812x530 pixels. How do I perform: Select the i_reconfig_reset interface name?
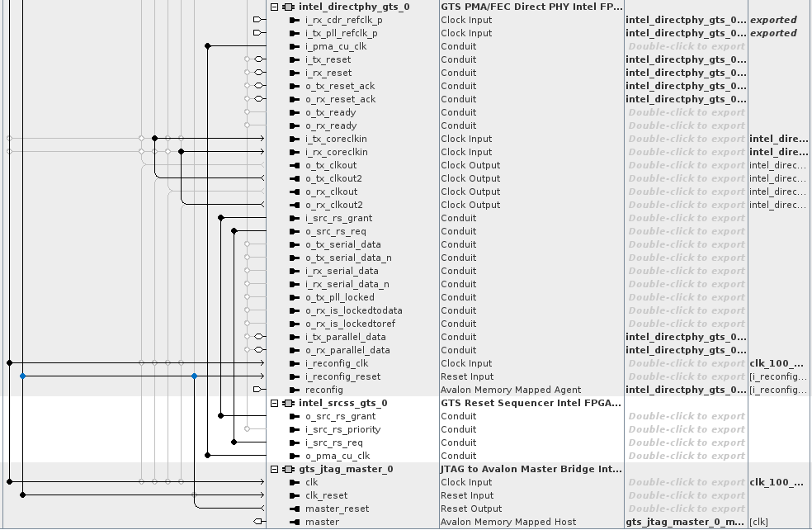[342, 376]
